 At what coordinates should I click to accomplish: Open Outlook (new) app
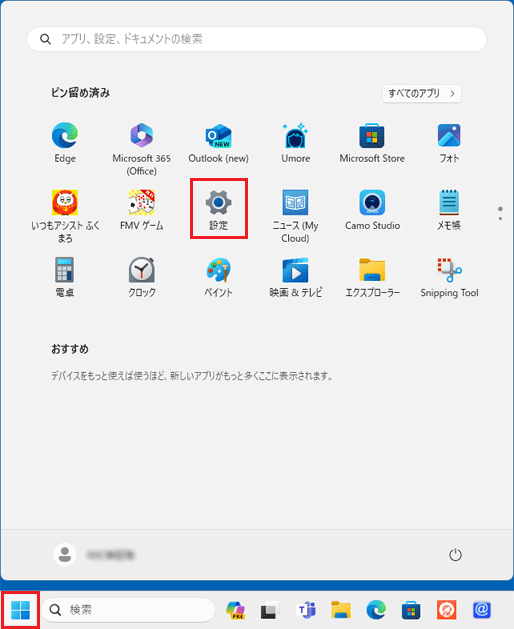coord(219,142)
